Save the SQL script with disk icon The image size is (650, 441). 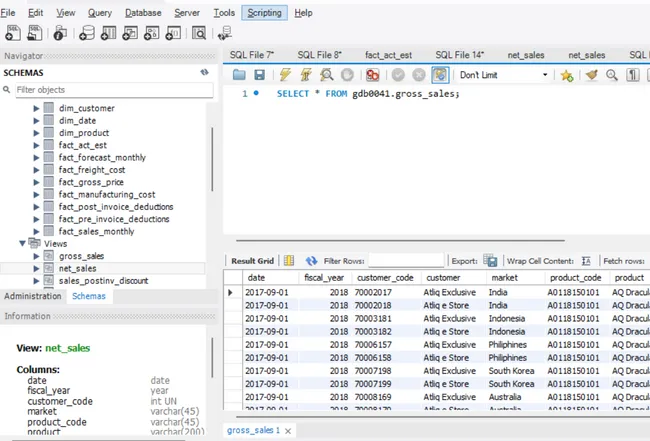tap(259, 75)
